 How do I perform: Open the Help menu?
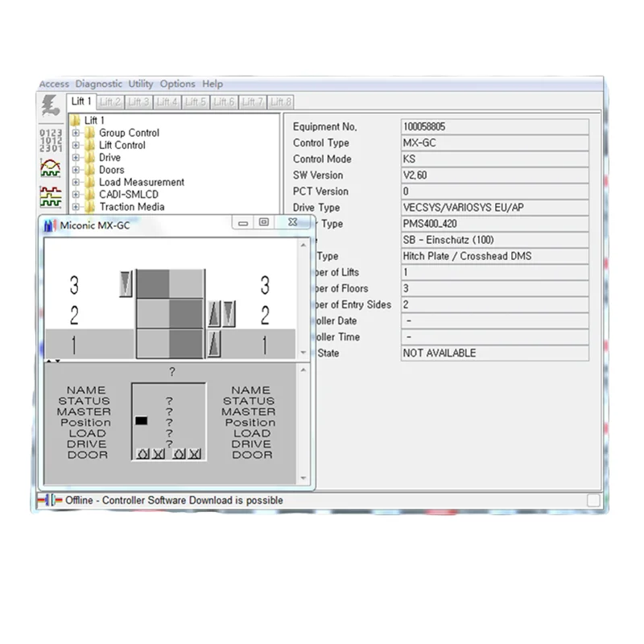[x=213, y=84]
